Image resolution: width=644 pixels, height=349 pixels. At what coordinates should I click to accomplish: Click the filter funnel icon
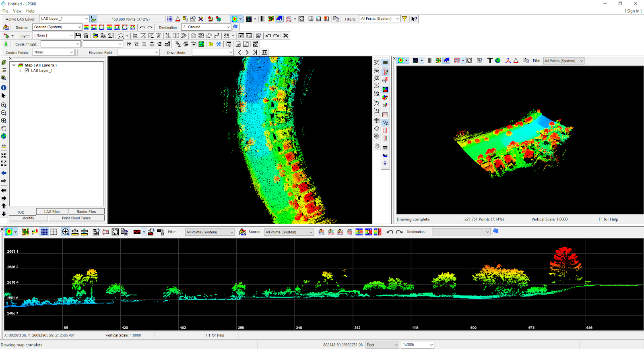pos(405,19)
